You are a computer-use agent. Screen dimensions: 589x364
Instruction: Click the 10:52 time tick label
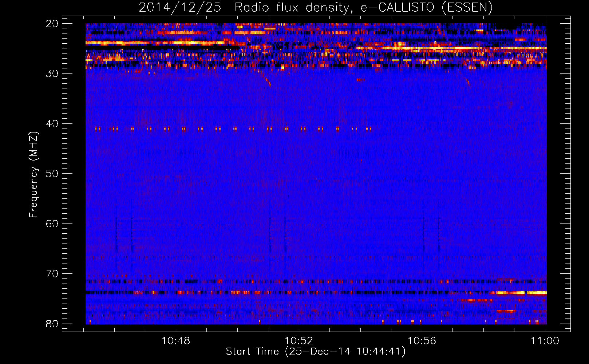(299, 341)
